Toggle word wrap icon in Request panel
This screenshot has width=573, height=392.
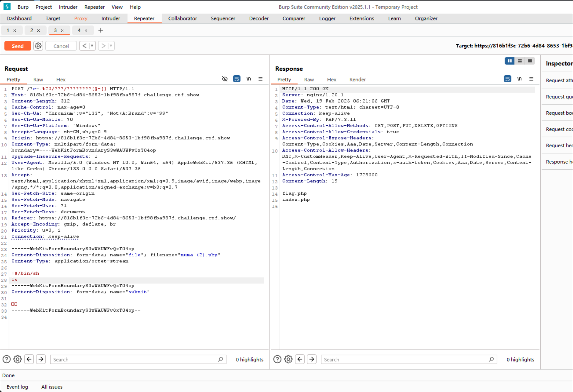click(x=237, y=79)
